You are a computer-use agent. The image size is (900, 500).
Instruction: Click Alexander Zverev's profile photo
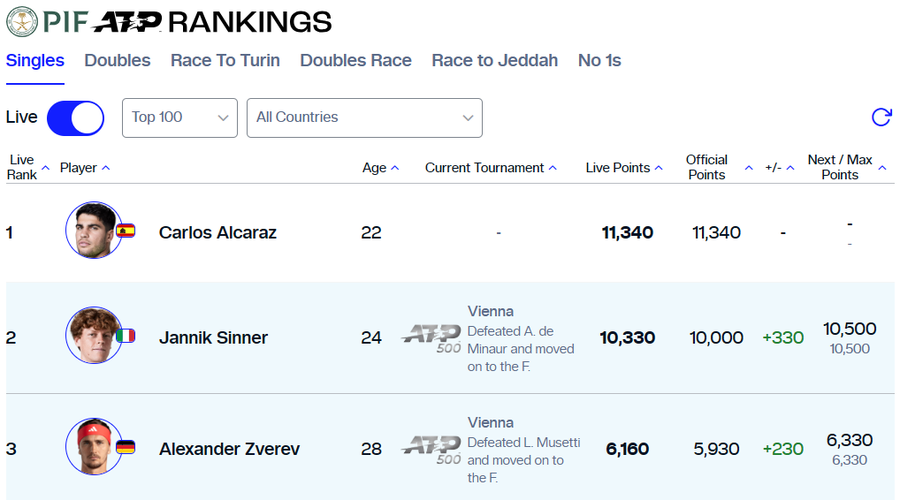click(x=93, y=447)
